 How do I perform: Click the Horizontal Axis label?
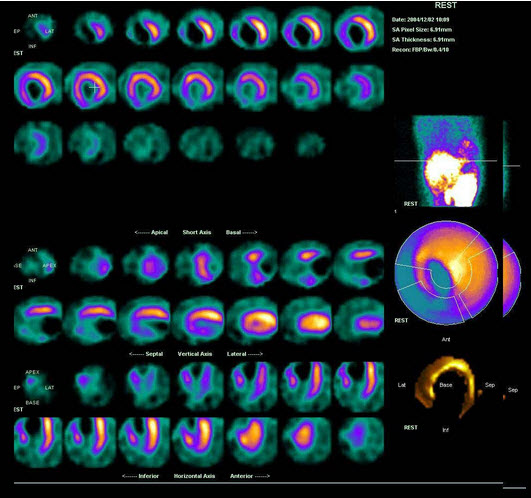point(194,476)
